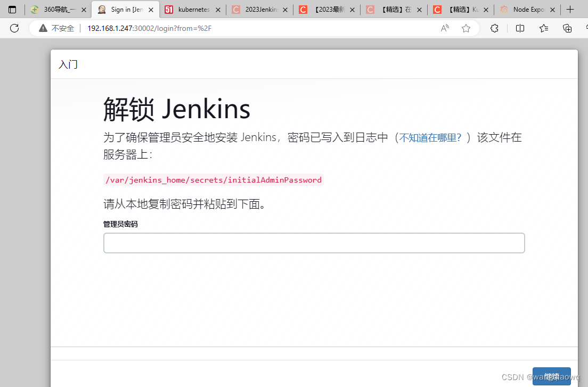Close the kubernetes tab

[218, 10]
